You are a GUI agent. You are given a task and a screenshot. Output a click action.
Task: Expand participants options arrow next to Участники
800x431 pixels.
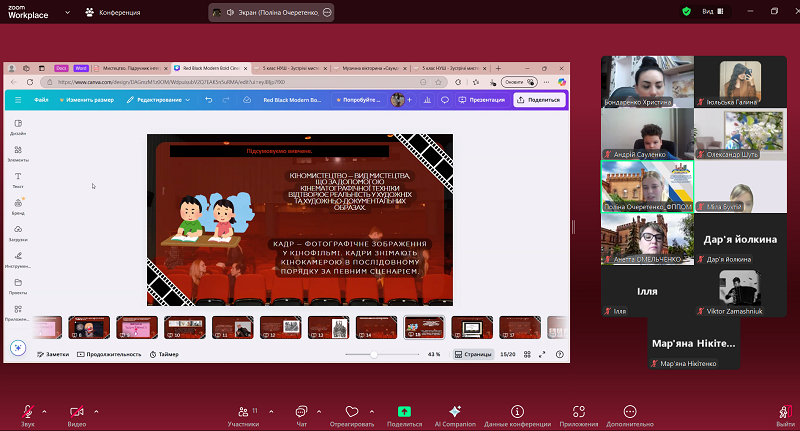[x=271, y=411]
